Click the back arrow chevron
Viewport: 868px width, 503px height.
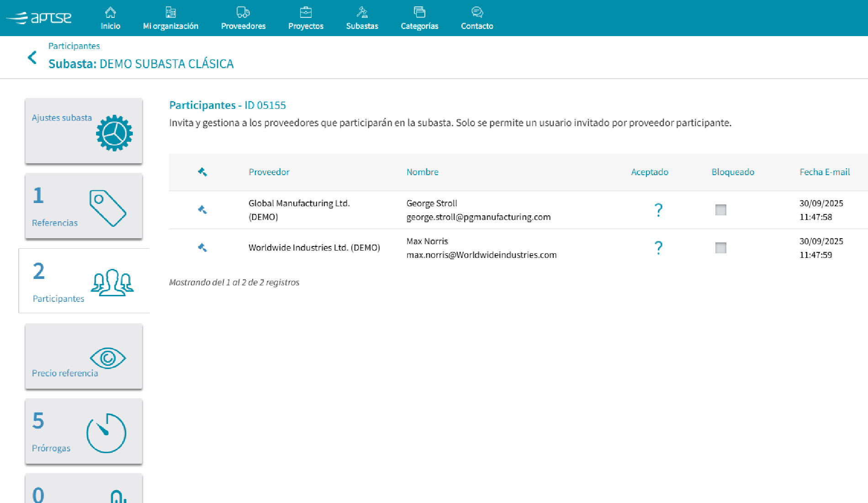32,58
